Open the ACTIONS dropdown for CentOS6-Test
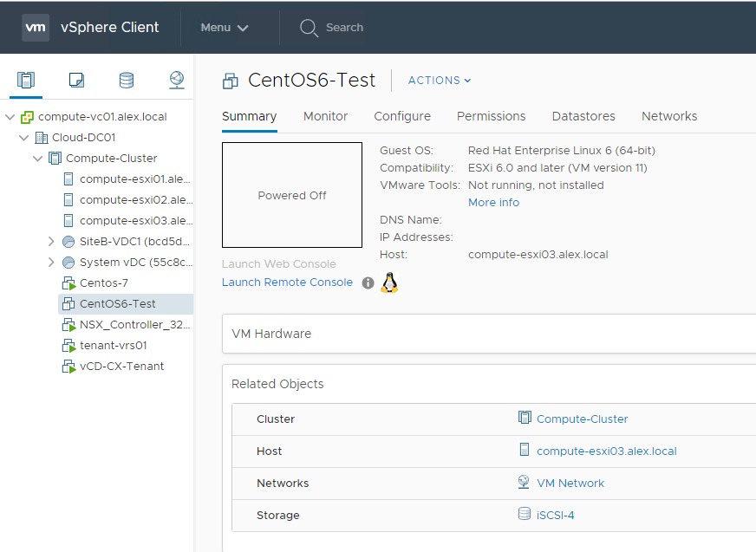The image size is (756, 552). 440,81
